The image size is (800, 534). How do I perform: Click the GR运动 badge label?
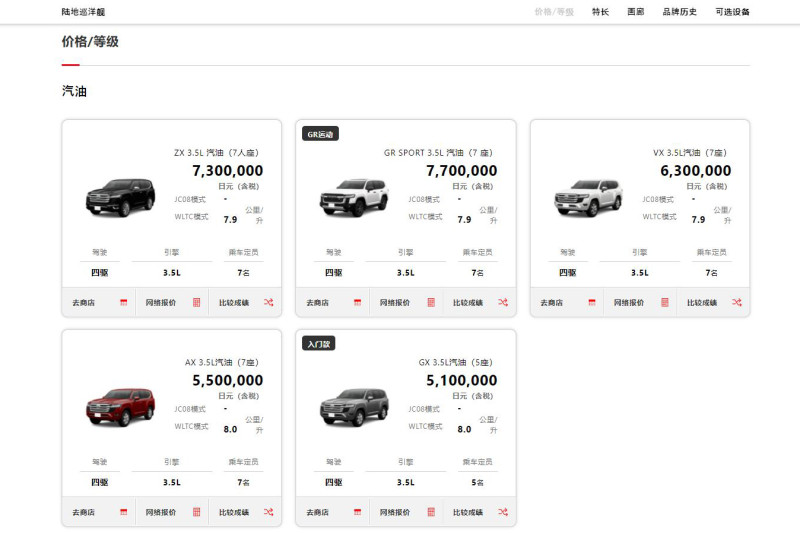[x=320, y=134]
